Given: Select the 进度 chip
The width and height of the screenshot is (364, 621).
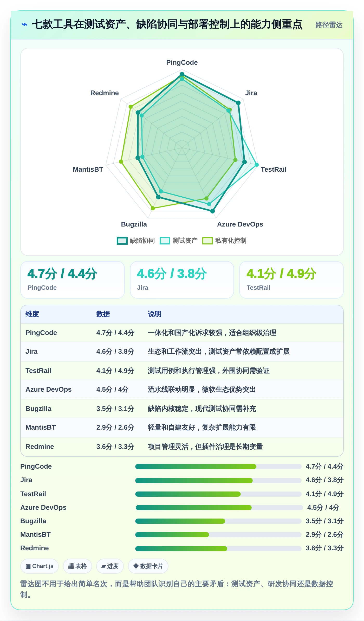Looking at the screenshot, I should (x=110, y=566).
